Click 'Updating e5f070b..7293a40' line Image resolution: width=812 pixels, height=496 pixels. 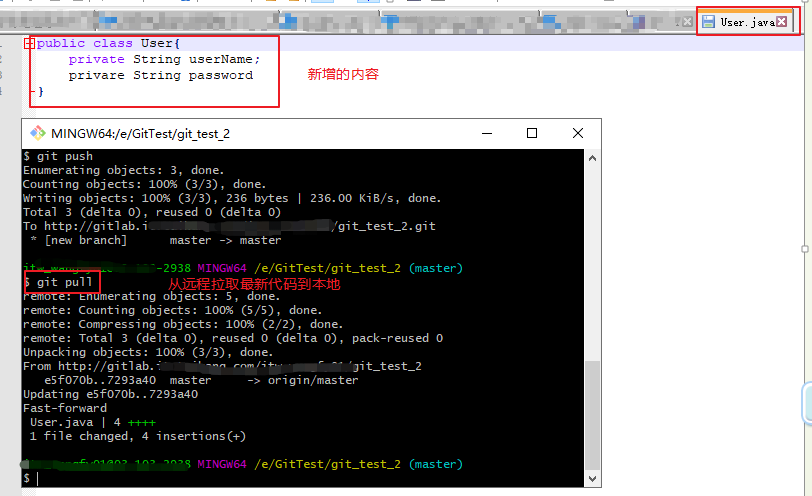click(x=110, y=394)
